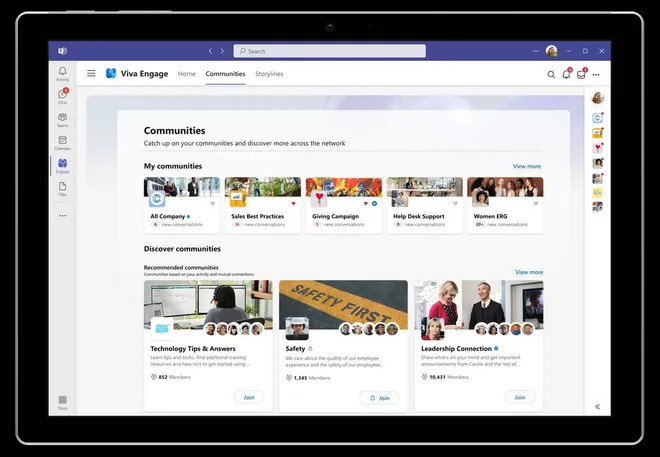660x457 pixels.
Task: Open Calendar in the Teams sidebar
Action: [x=62, y=143]
